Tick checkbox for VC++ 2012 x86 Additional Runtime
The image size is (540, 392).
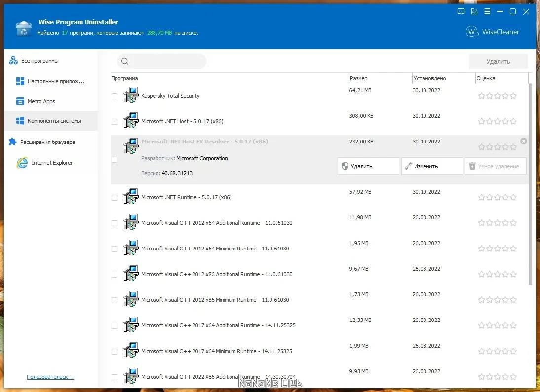click(115, 275)
